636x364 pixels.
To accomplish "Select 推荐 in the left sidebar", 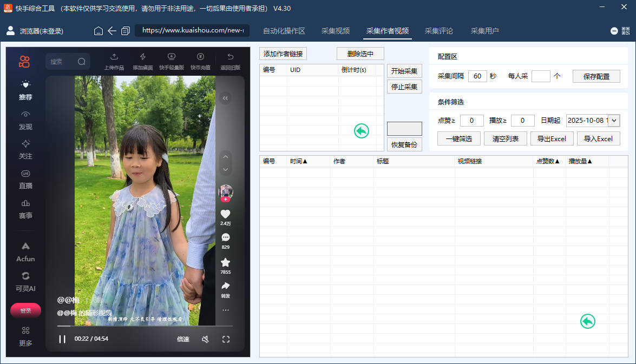I will click(x=24, y=91).
